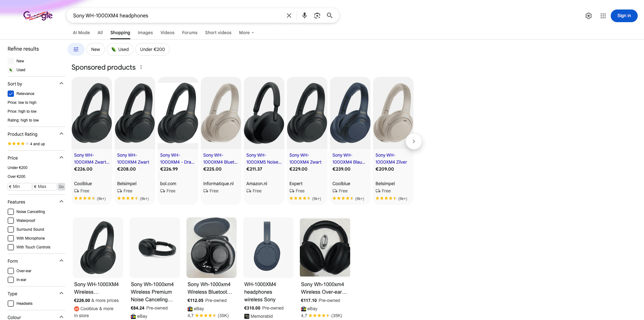Open the refine filters chip with sliders icon
The height and width of the screenshot is (320, 644).
pos(76,49)
